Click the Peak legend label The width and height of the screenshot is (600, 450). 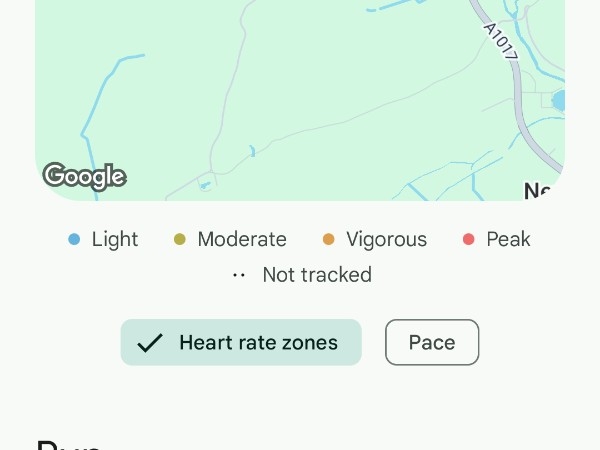click(508, 240)
